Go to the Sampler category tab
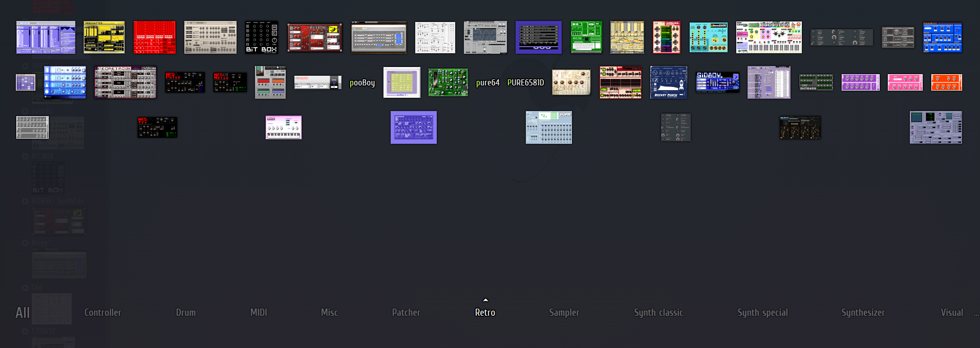Viewport: 980px width, 348px height. 564,313
